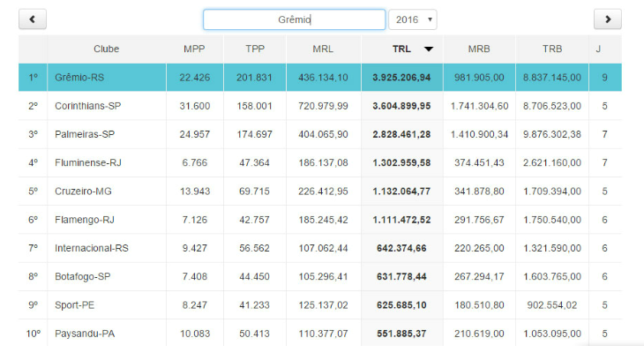This screenshot has width=644, height=353.
Task: Open the 2016 year dropdown
Action: pyautogui.click(x=412, y=19)
